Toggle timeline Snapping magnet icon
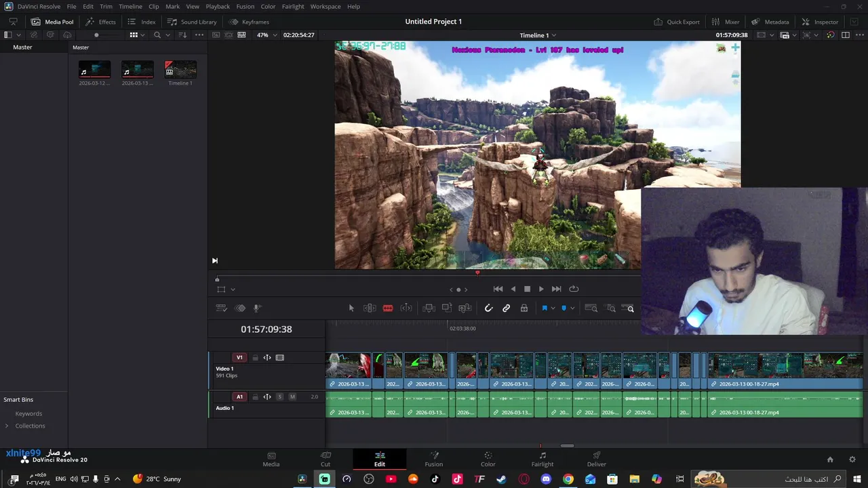The image size is (868, 488). pyautogui.click(x=488, y=308)
